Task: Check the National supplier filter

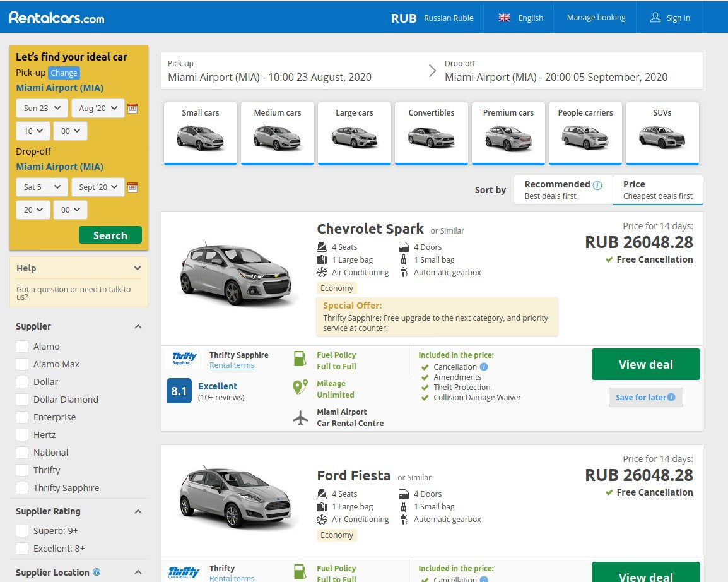Action: pyautogui.click(x=22, y=453)
